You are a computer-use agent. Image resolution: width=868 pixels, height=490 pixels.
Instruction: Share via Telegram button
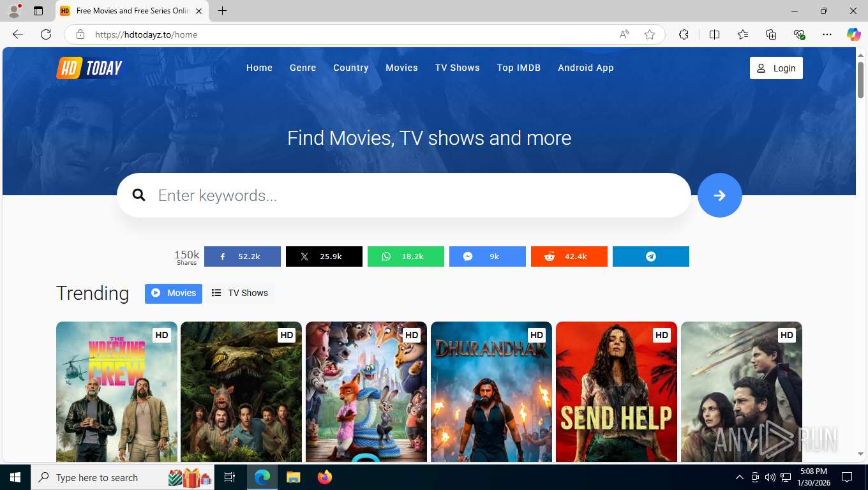pyautogui.click(x=651, y=256)
